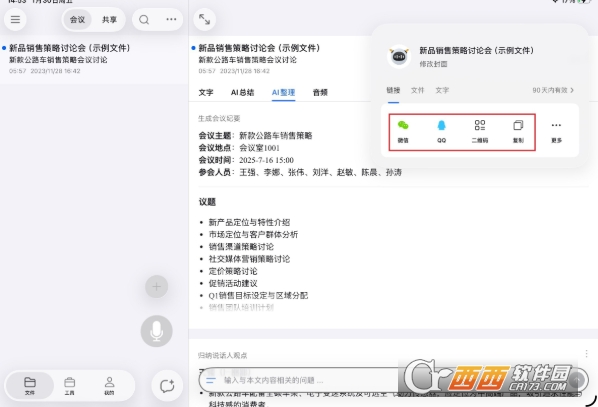The width and height of the screenshot is (598, 407).
Task: Open the hamburger menu
Action: point(15,19)
